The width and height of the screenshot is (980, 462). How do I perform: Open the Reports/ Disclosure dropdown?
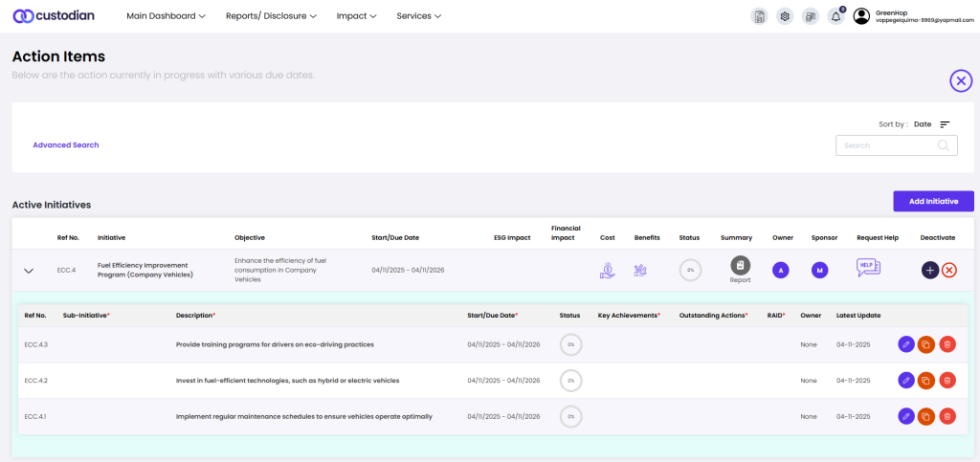click(272, 16)
